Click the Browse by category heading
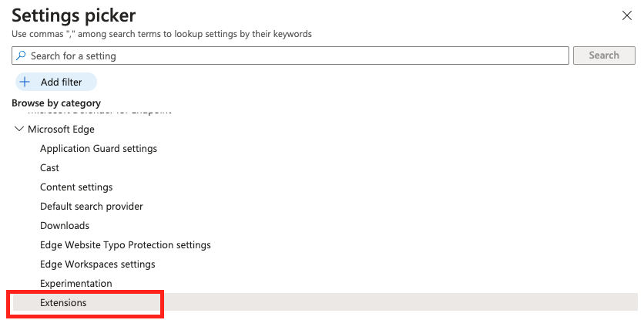The width and height of the screenshot is (644, 320). click(56, 103)
